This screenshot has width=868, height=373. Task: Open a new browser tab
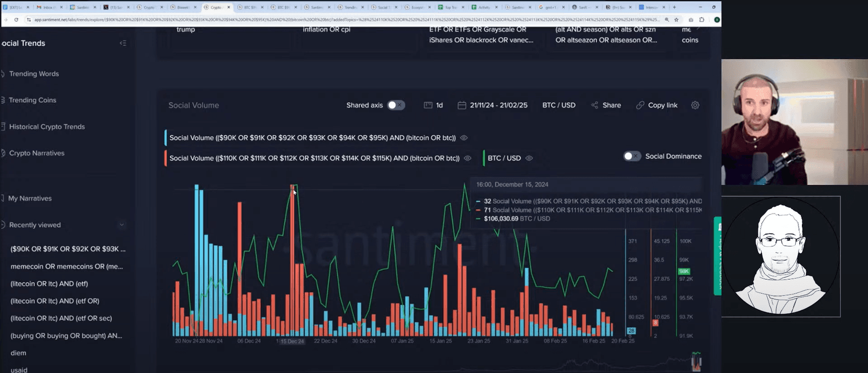click(674, 7)
